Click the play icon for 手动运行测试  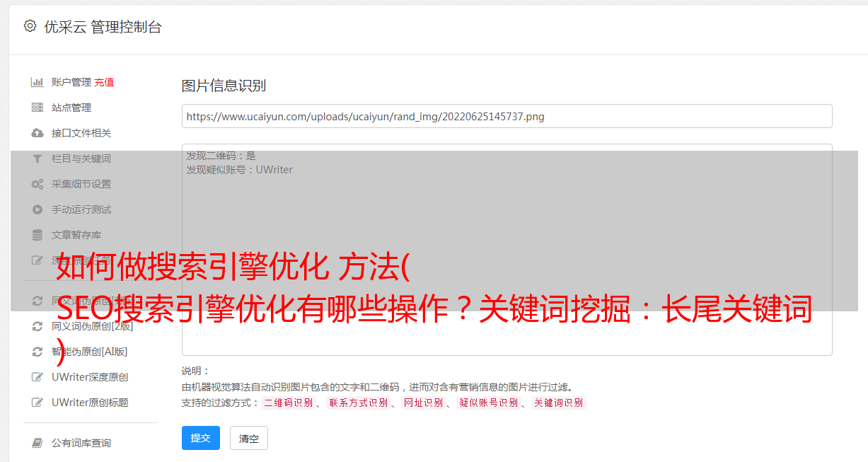tap(37, 209)
